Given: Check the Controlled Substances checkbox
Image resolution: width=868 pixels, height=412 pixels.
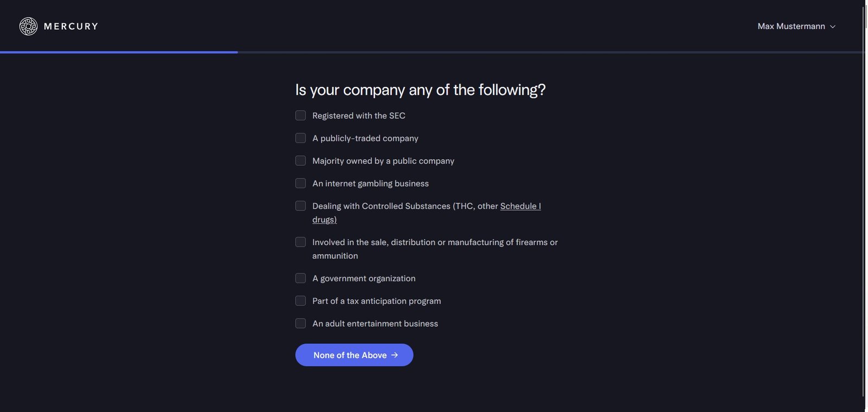Looking at the screenshot, I should [x=301, y=206].
